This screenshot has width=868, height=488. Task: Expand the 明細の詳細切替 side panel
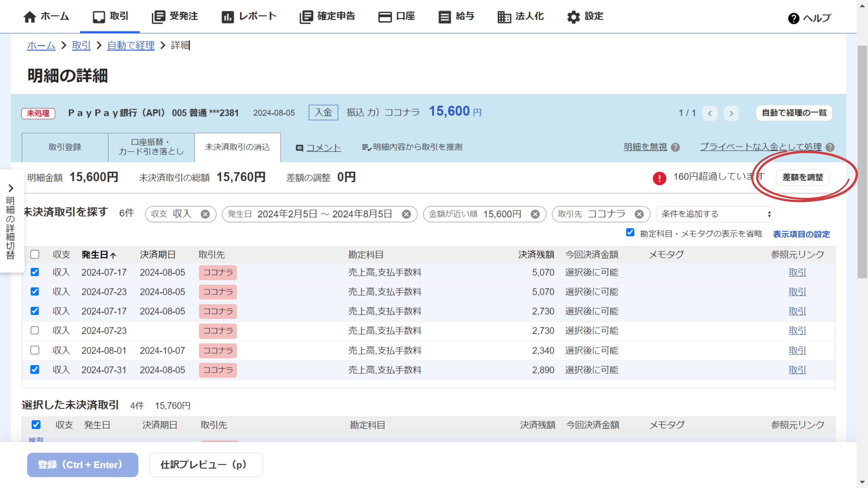11,188
